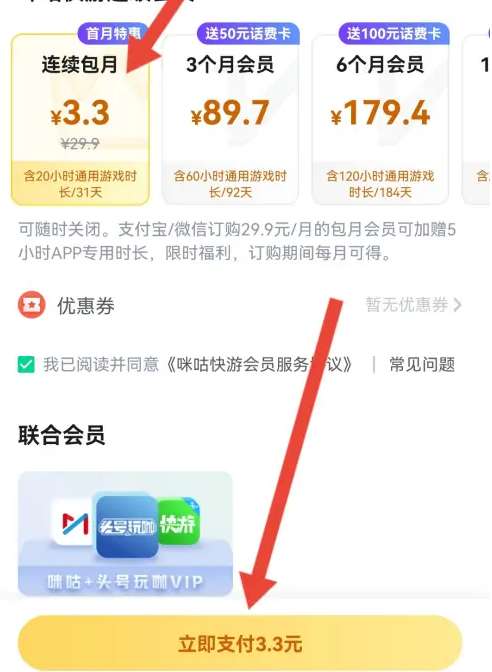Open the 咪咕快游会员服务协议 link
This screenshot has height=672, width=492.
(260, 365)
